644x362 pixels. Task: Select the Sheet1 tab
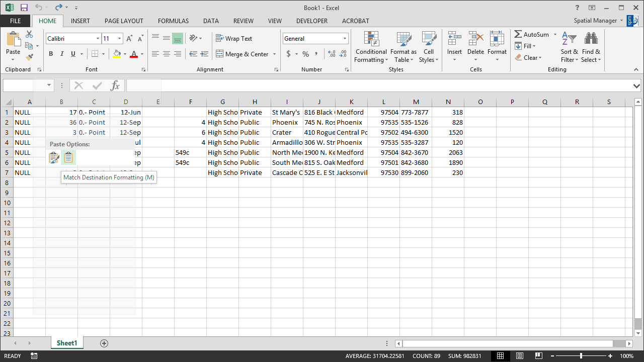point(67,343)
